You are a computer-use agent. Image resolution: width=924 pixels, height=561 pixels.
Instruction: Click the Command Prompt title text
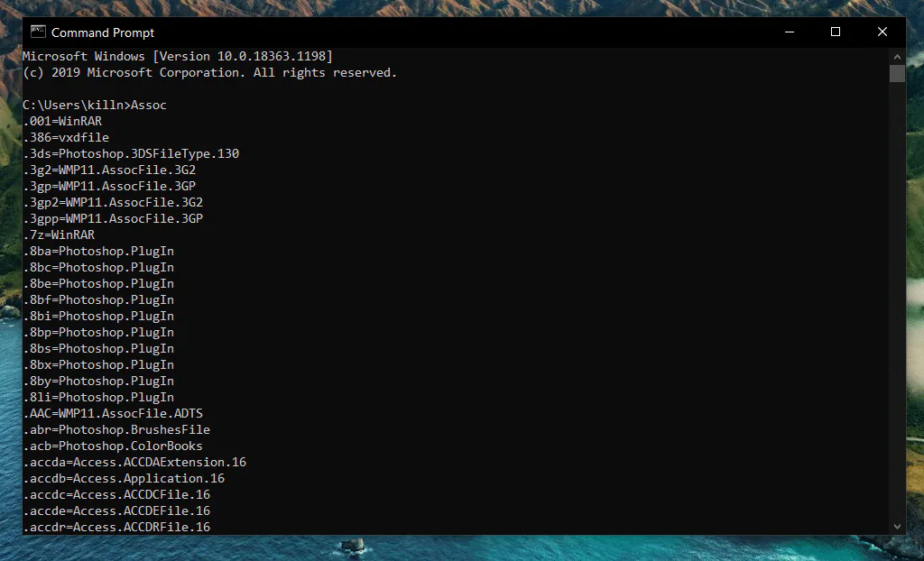click(103, 33)
